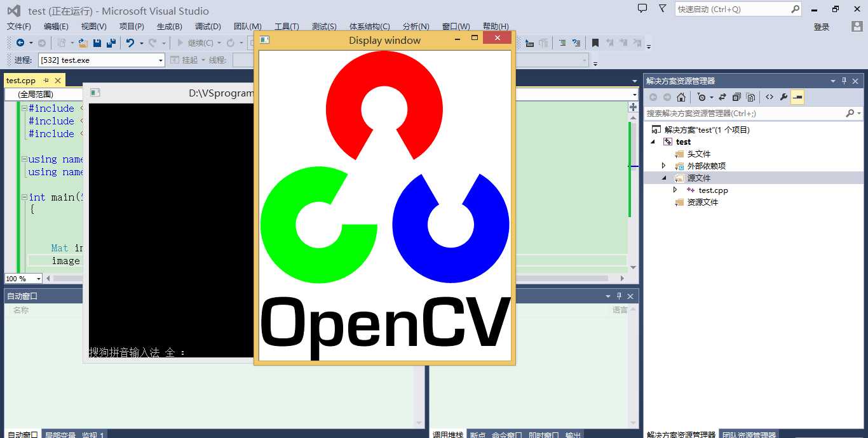Screen dimensions: 868x438
Task: Collapse the int main code block
Action: [24, 197]
